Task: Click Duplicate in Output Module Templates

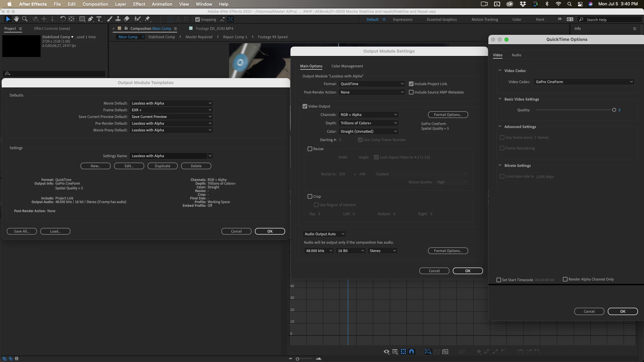Action: [x=162, y=166]
